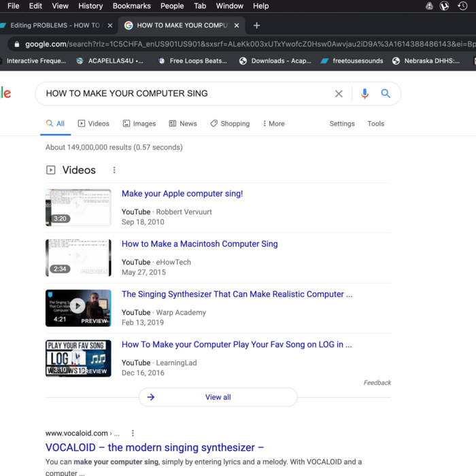Expand the More search filters dropdown
Screen dimensions: 476x476
tap(272, 124)
